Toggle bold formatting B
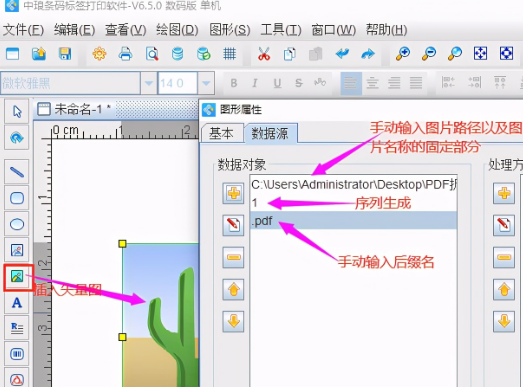 234,83
